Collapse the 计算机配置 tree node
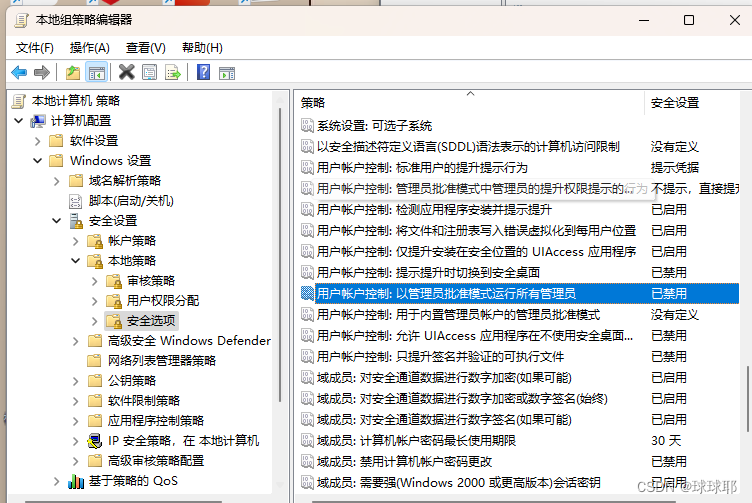Screen dimensions: 752x503 click(x=19, y=121)
